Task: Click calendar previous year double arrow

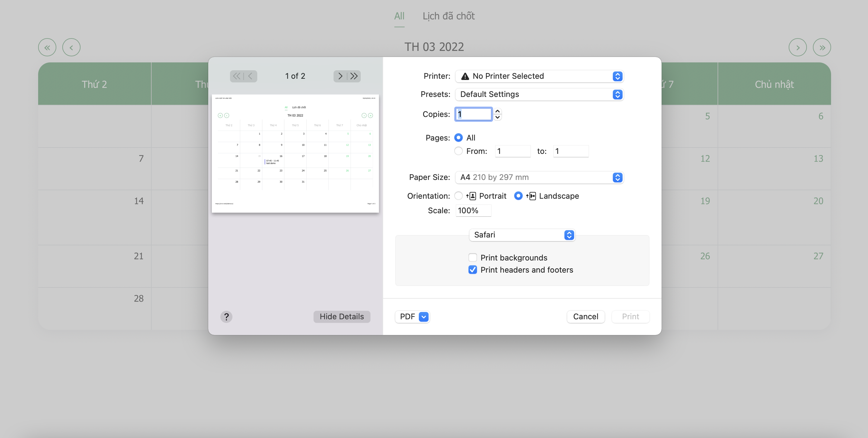Action: [47, 48]
